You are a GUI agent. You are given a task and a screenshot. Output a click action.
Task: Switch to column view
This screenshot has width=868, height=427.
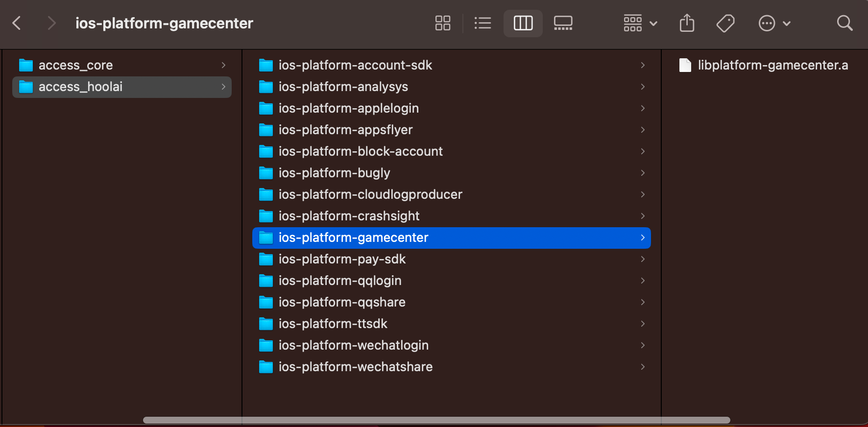(x=523, y=23)
